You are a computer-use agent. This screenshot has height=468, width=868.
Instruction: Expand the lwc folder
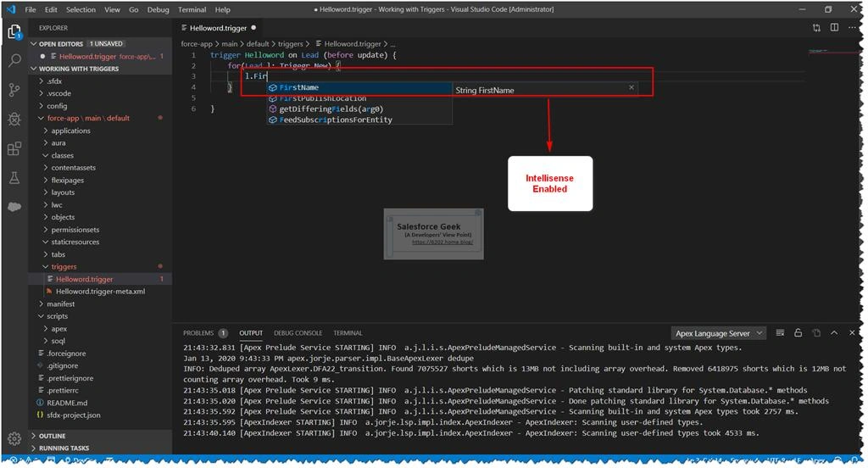100,205
